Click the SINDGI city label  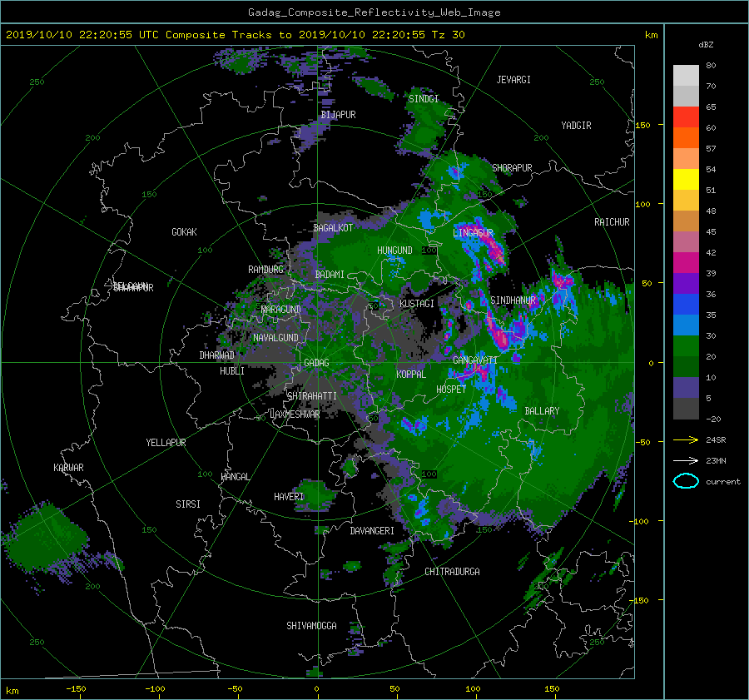(x=424, y=99)
